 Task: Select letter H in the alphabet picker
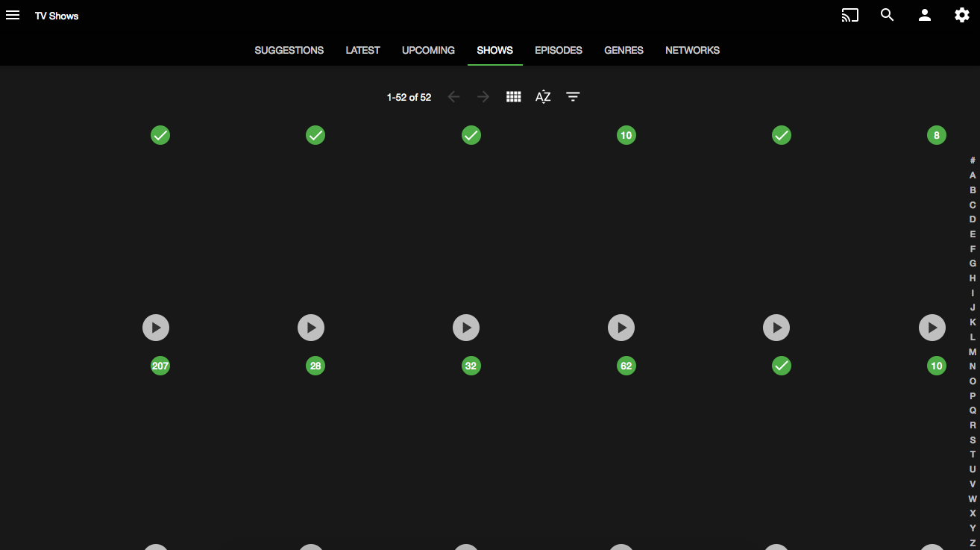click(973, 278)
